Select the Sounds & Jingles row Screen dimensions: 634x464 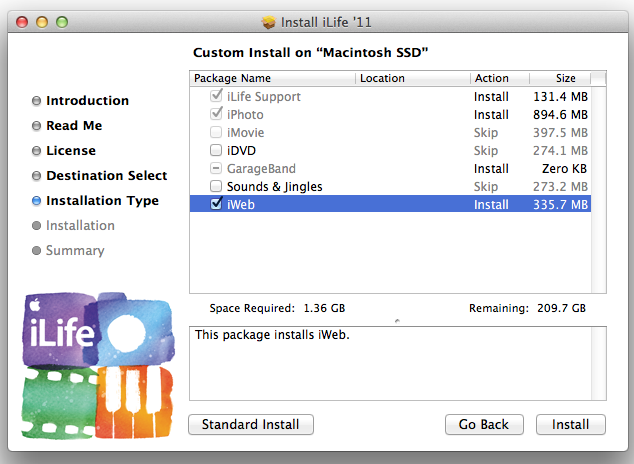pyautogui.click(x=390, y=186)
